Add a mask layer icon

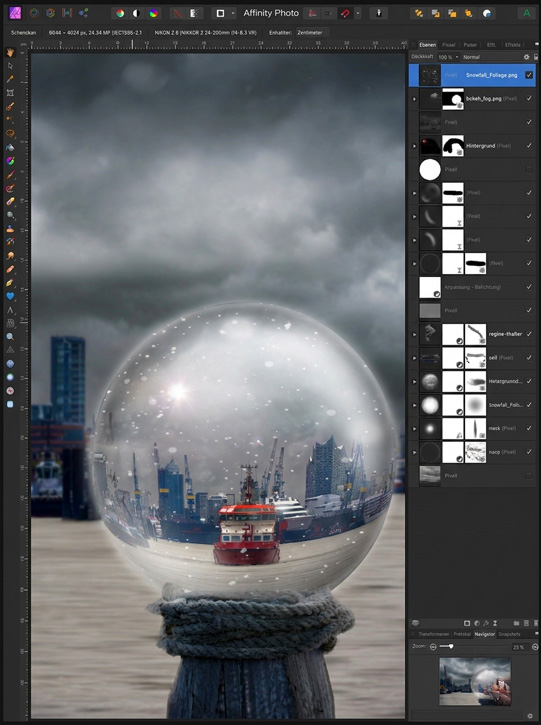click(467, 623)
